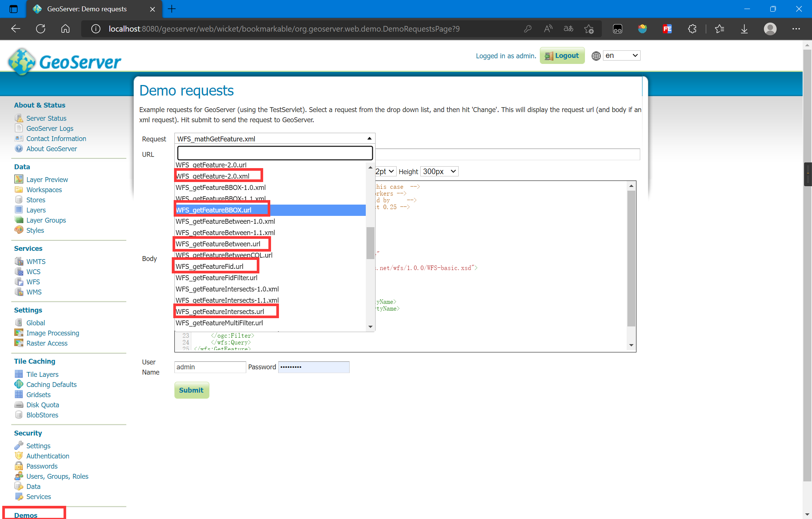Open the BlobStores link

42,415
